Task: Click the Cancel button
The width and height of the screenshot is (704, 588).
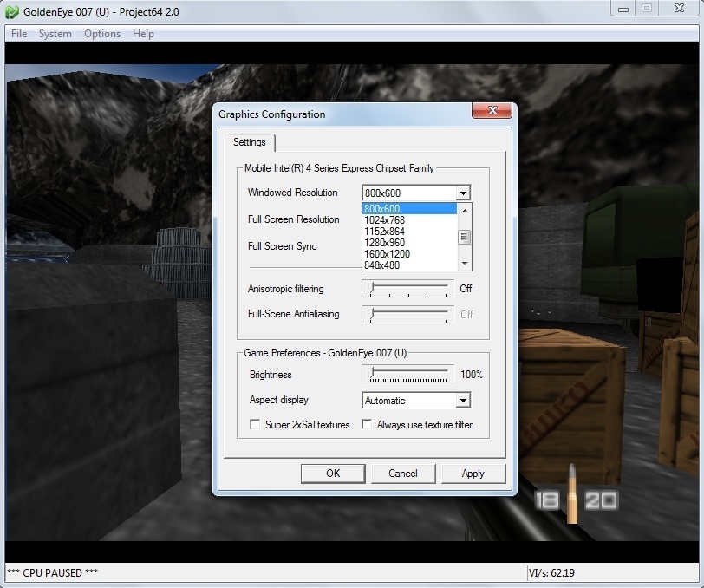Action: 403,474
